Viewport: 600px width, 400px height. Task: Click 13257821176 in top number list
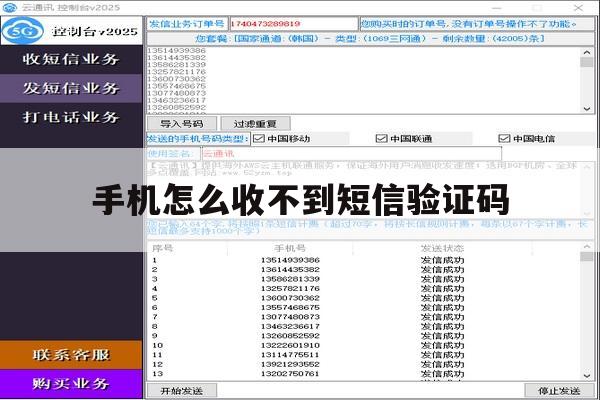[176, 72]
